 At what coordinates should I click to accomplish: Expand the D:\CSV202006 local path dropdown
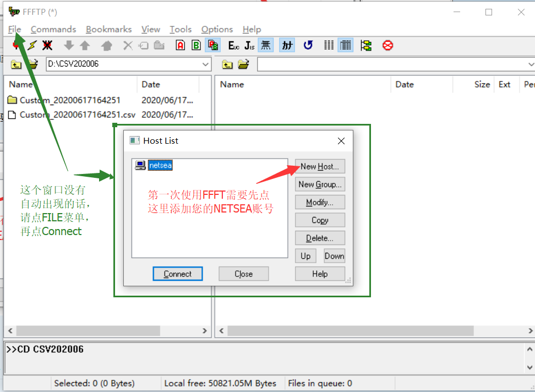point(205,64)
